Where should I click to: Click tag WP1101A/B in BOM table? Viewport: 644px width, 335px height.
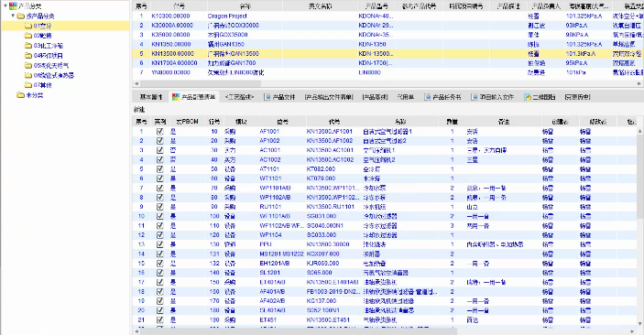(275, 188)
